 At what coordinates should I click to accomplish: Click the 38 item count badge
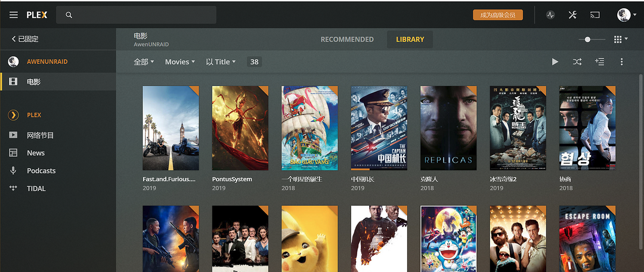click(x=254, y=61)
